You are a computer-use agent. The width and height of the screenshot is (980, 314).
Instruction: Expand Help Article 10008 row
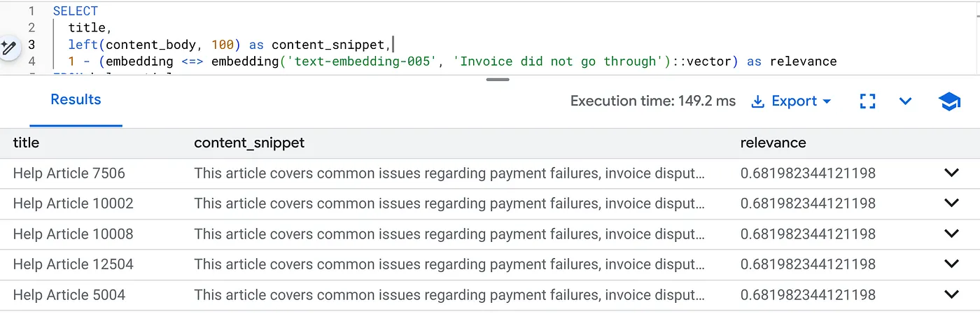coord(951,234)
